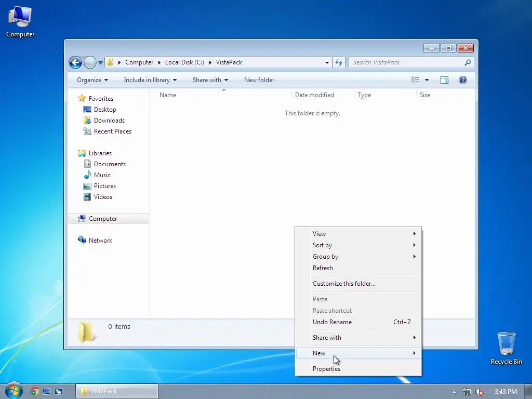Open the recent pages dropdown arrow

tap(100, 62)
